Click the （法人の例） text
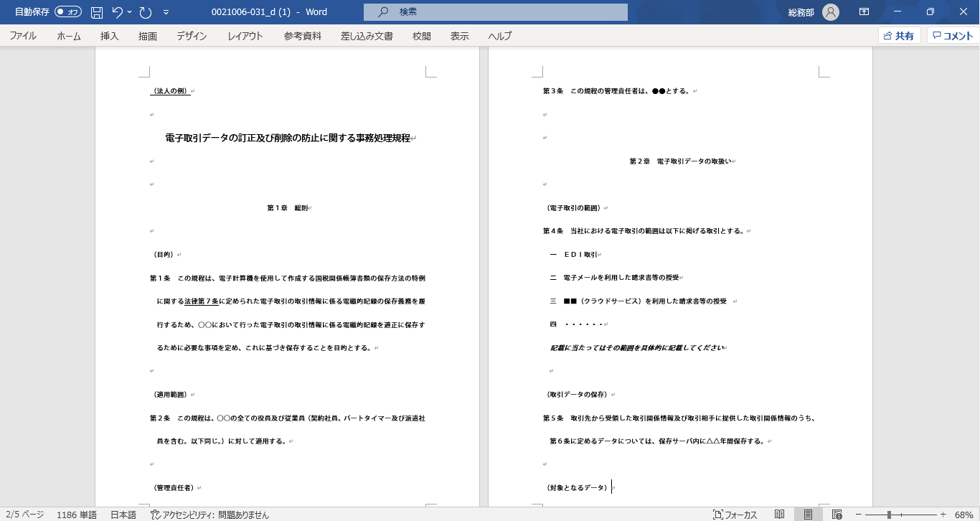Screen dimensions: 980x521 pos(170,91)
